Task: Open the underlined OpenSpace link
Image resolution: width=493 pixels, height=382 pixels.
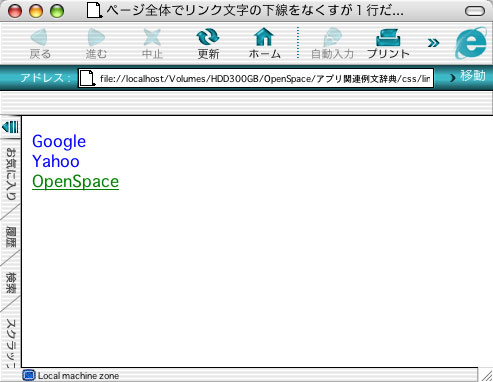Action: (75, 182)
